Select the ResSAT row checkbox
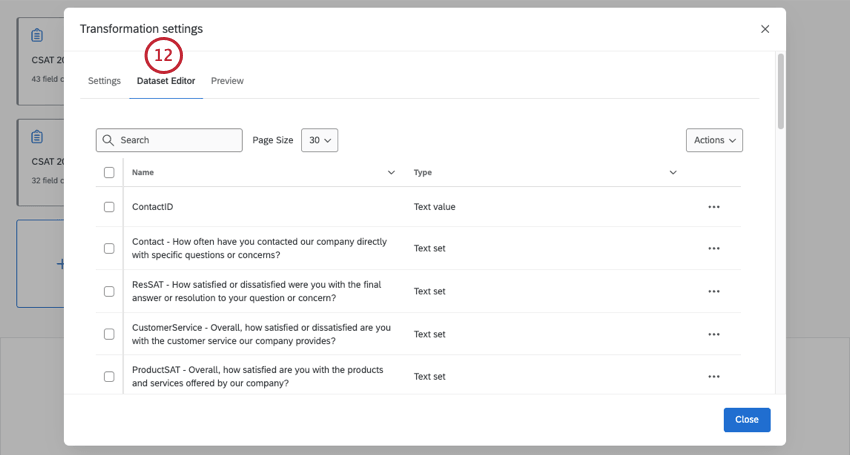This screenshot has width=850, height=455. (109, 291)
